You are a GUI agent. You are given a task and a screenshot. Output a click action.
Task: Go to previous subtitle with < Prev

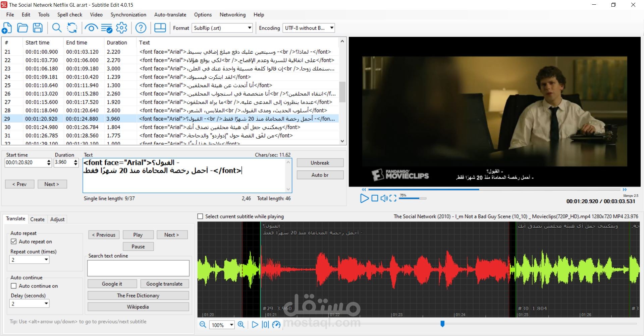point(19,184)
